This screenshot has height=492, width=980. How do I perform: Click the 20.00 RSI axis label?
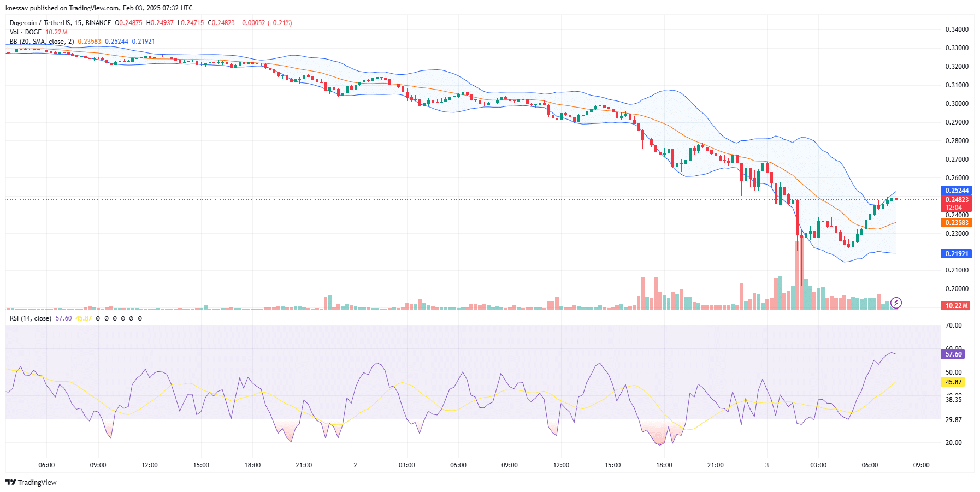point(954,443)
